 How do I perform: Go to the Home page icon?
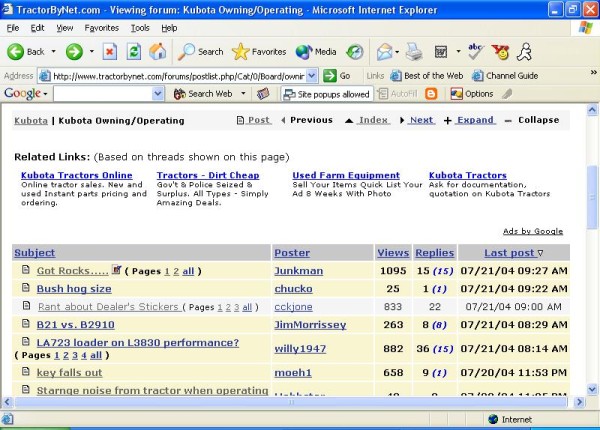click(158, 52)
